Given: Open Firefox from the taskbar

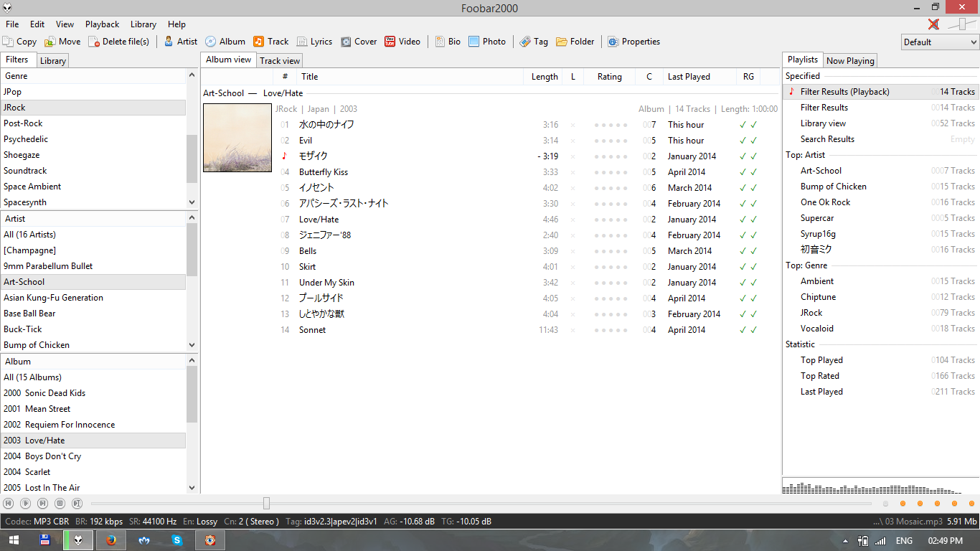Looking at the screenshot, I should coord(111,540).
